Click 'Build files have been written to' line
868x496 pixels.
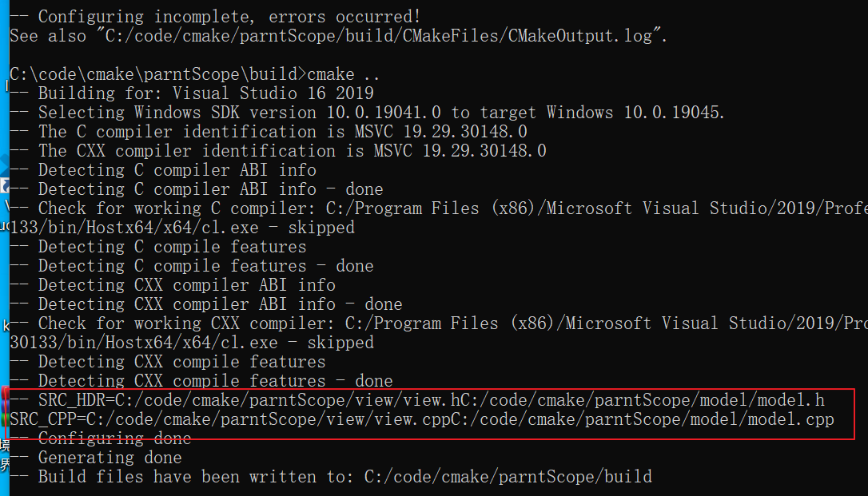331,477
